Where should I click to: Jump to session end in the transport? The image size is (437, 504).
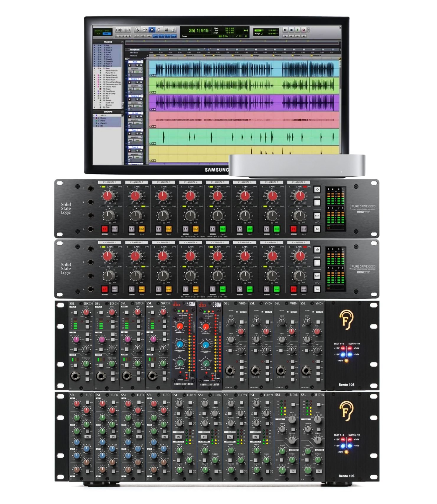pyautogui.click(x=304, y=36)
